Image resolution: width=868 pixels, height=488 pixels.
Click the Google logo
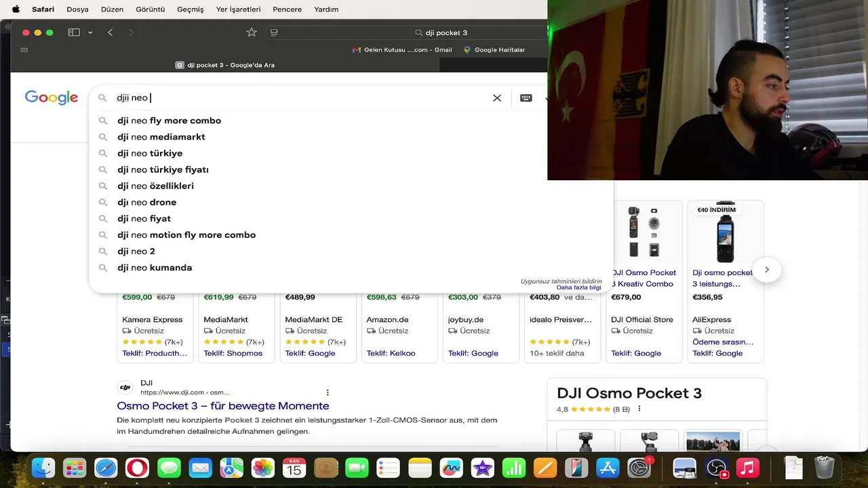point(52,98)
